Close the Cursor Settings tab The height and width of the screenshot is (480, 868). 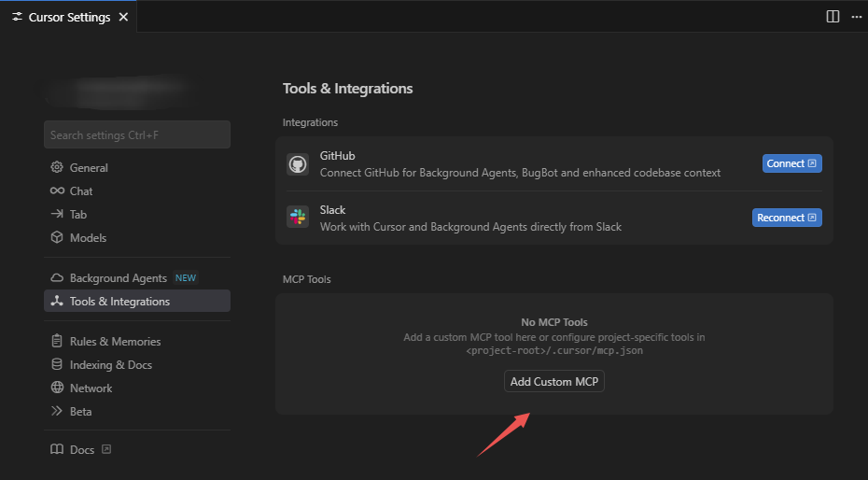click(123, 17)
